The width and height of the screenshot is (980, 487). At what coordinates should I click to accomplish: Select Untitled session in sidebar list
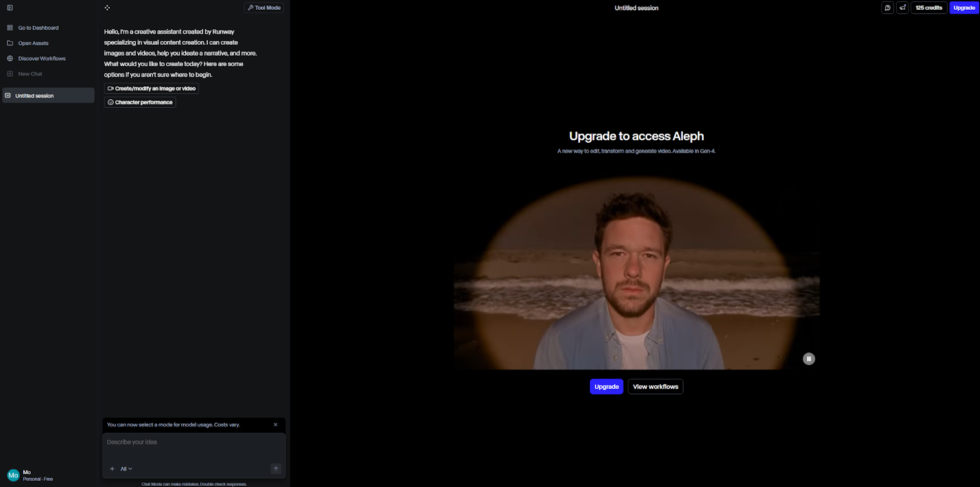point(48,96)
